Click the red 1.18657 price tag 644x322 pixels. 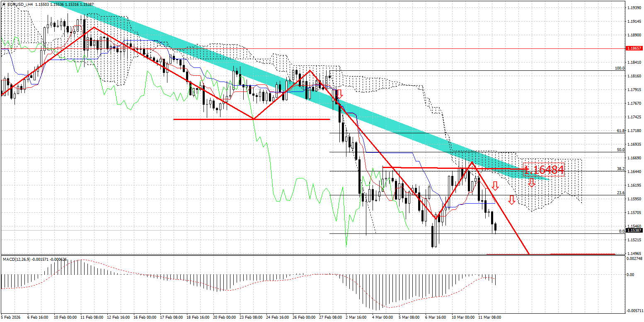(x=634, y=49)
